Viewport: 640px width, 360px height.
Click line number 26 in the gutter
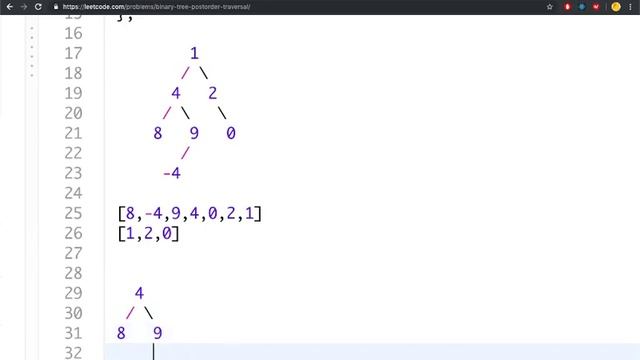click(73, 233)
